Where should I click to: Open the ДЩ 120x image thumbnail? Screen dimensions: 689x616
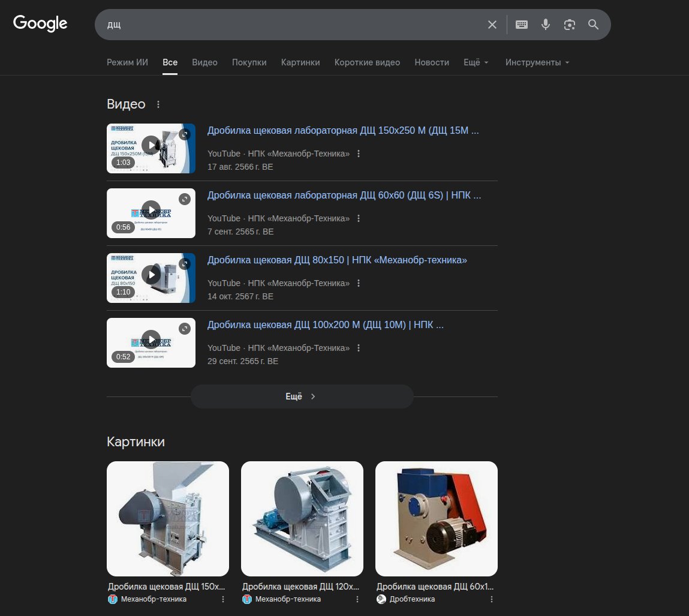[x=302, y=518]
